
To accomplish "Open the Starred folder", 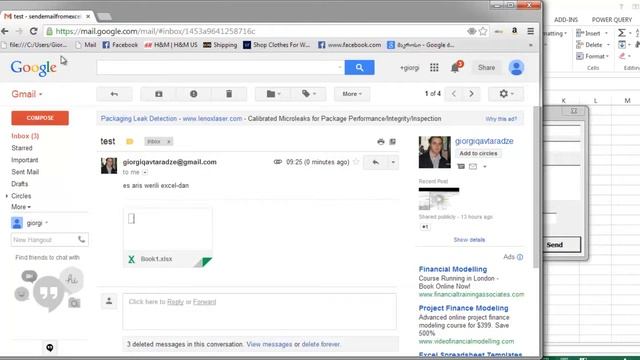I will click(x=22, y=148).
